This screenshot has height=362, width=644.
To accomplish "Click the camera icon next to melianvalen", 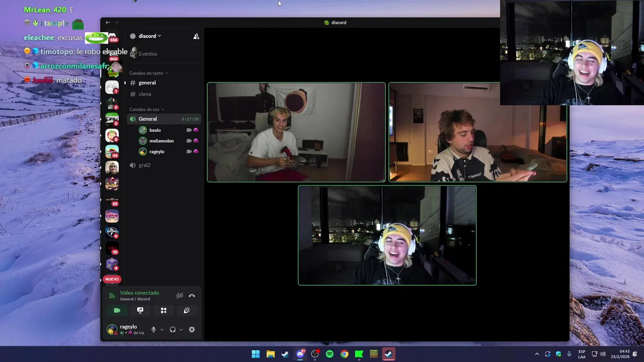I will point(189,141).
